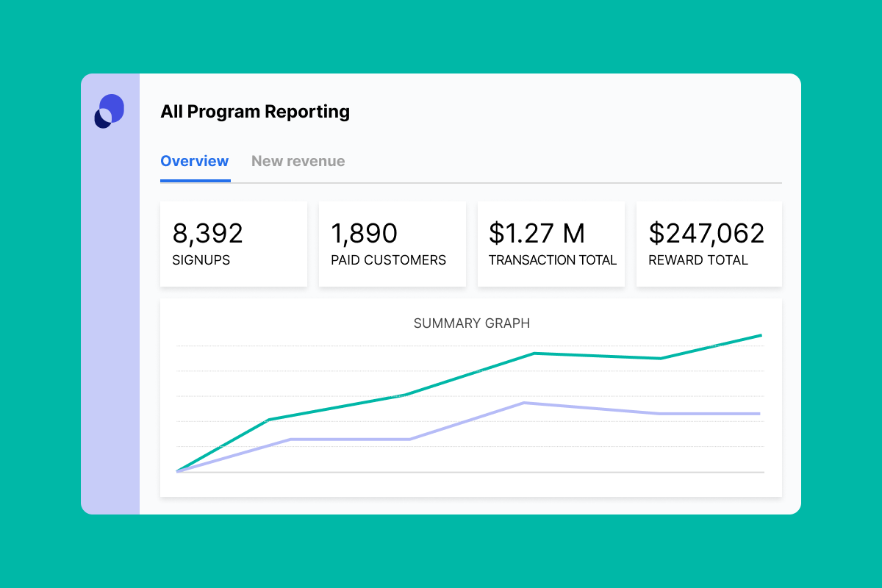Click the $247,062 reward amount
The image size is (882, 588).
click(707, 233)
